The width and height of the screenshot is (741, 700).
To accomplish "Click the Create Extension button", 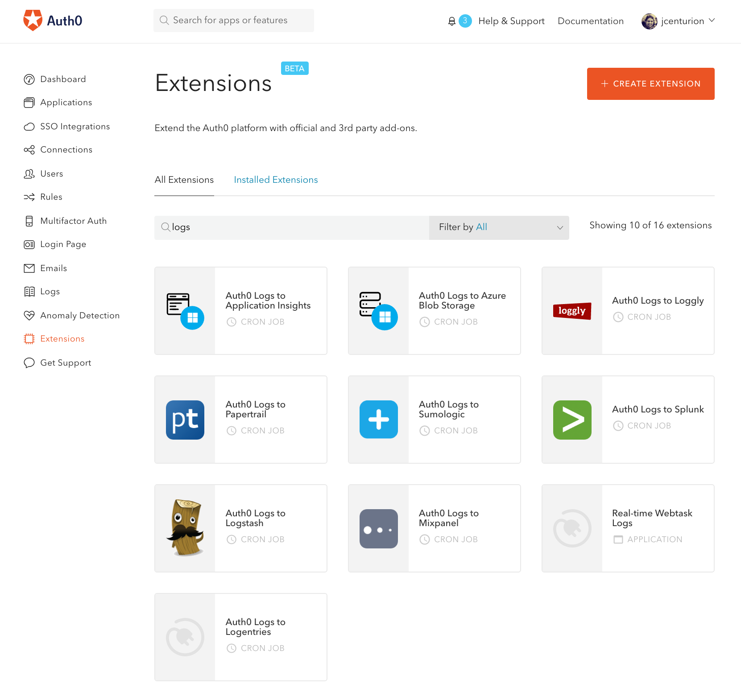I will point(650,84).
